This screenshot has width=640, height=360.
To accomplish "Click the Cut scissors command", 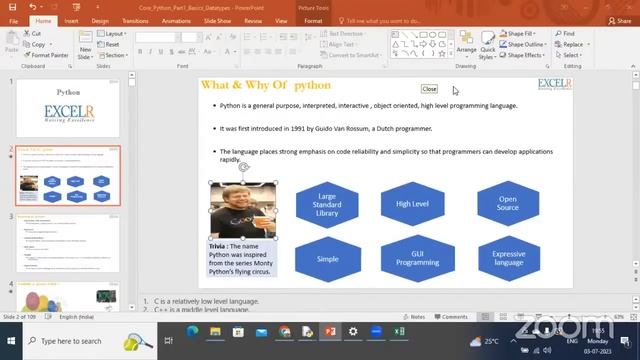I will [x=32, y=33].
